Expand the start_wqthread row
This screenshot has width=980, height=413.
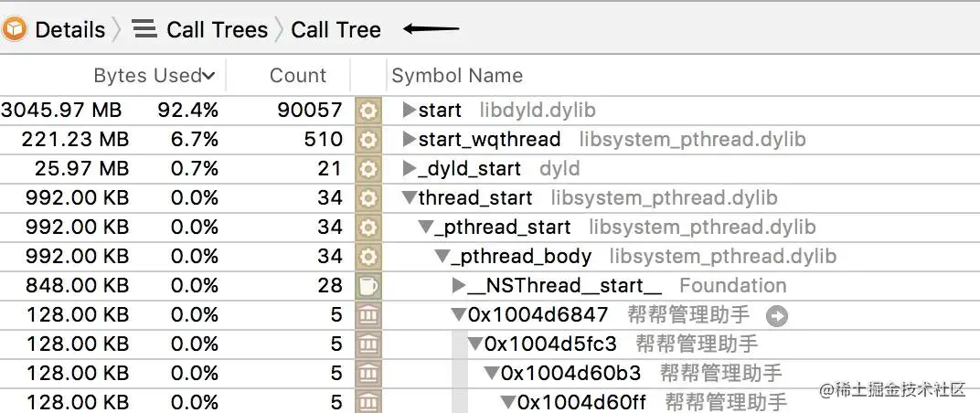pyautogui.click(x=410, y=139)
